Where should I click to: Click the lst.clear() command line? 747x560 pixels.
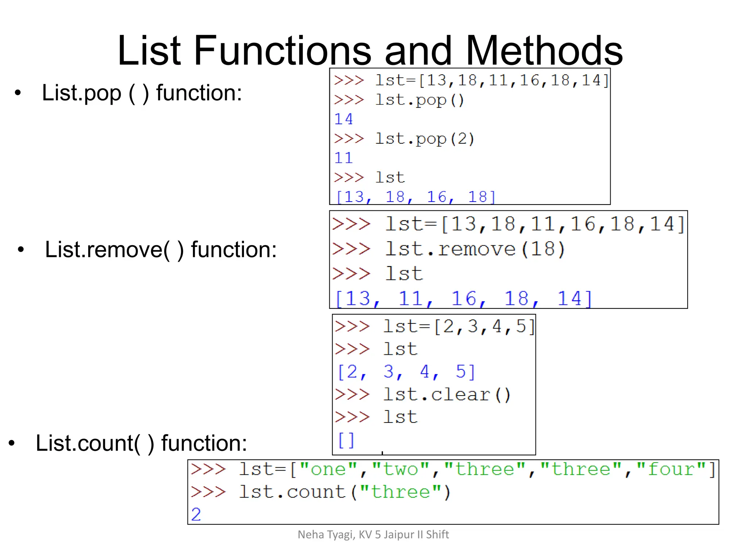point(446,395)
